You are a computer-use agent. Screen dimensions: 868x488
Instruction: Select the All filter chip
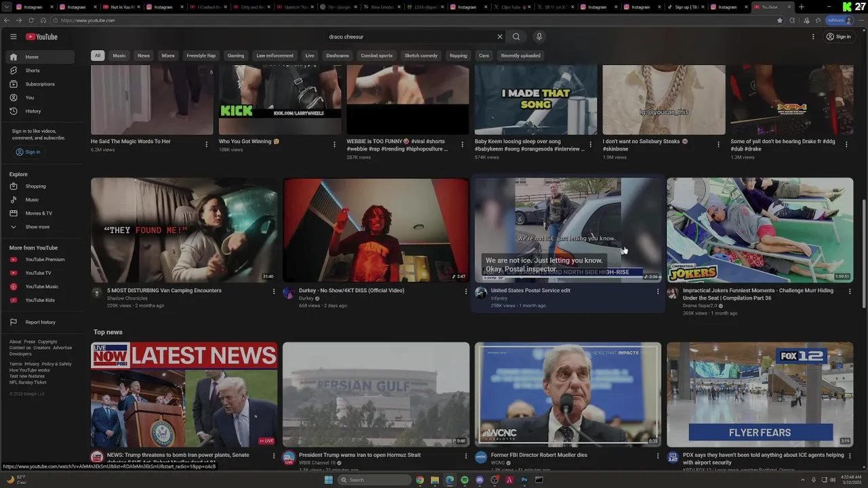(x=98, y=56)
